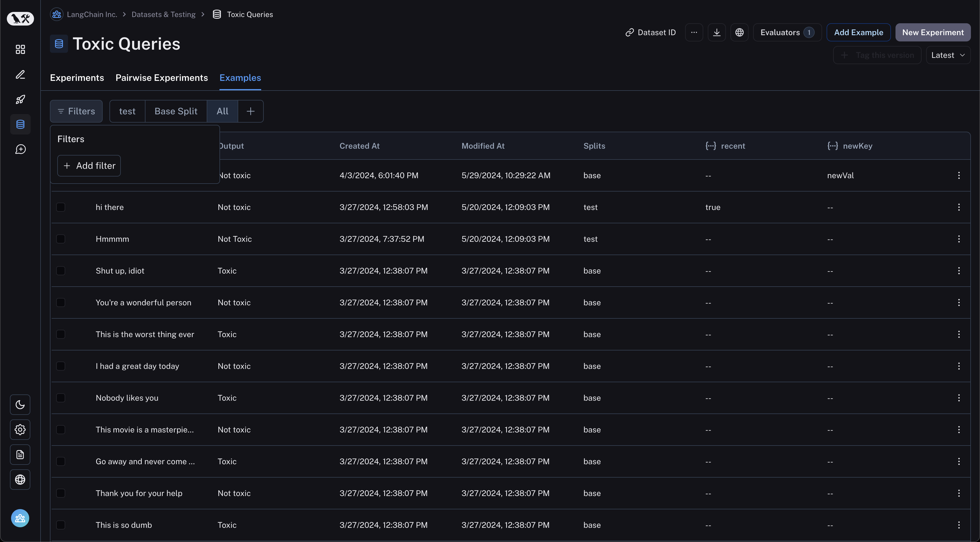Select the 'Shut up, idiot' row checkbox

click(x=60, y=271)
